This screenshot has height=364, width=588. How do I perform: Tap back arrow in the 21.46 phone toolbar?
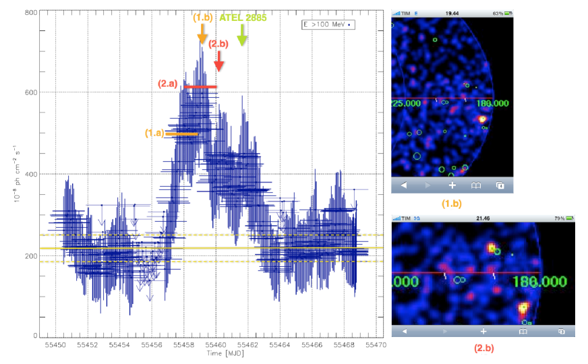tap(405, 332)
